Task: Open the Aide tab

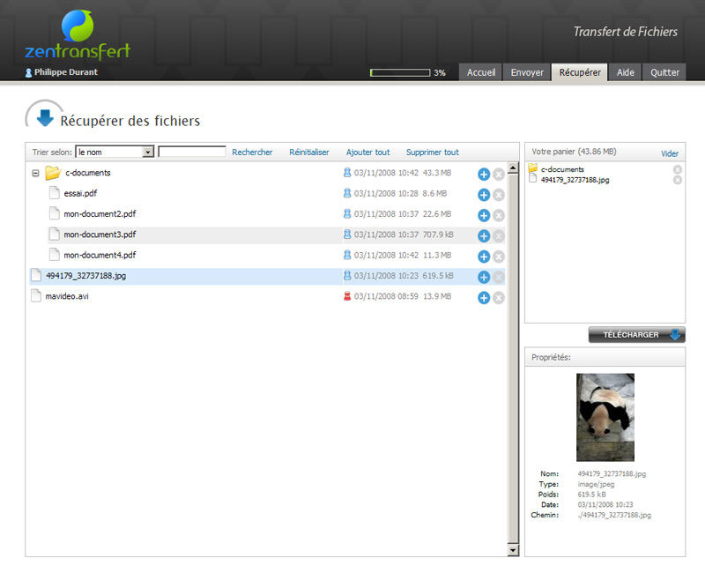Action: tap(626, 72)
